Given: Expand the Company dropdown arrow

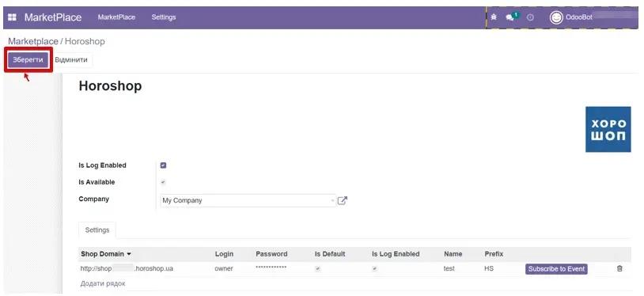Looking at the screenshot, I should (332, 200).
